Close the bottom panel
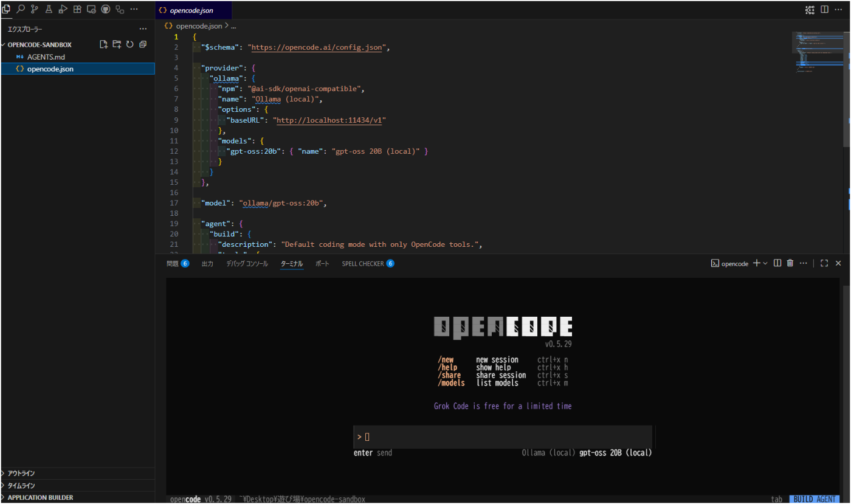 tap(838, 263)
